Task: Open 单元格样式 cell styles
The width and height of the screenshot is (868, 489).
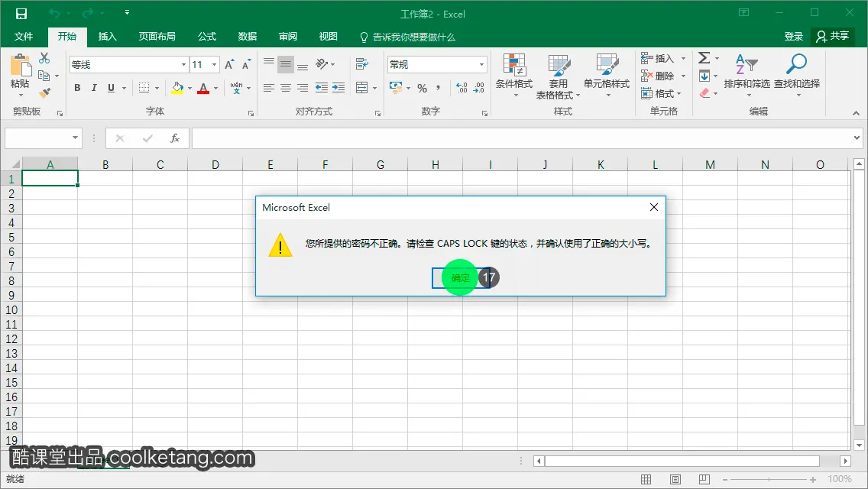Action: pos(607,76)
